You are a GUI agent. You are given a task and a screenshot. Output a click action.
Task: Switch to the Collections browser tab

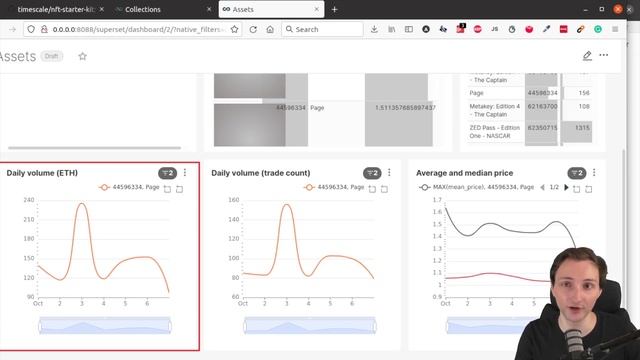click(x=143, y=9)
